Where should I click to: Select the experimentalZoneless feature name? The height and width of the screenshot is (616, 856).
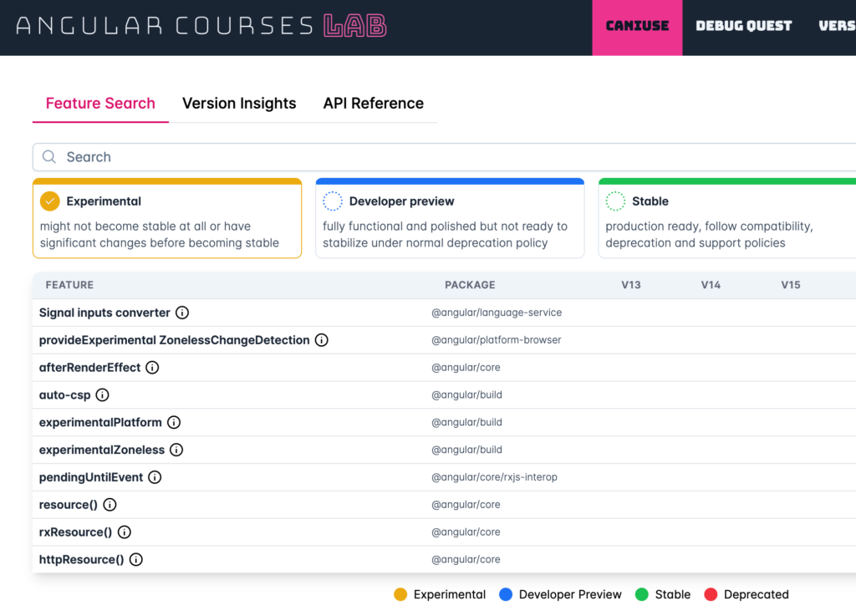click(101, 450)
